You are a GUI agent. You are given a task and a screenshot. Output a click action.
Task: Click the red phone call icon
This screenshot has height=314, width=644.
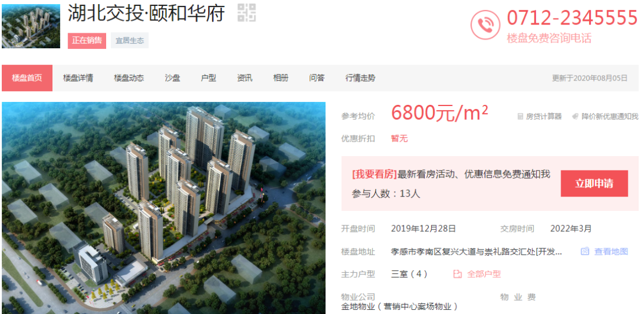point(485,25)
